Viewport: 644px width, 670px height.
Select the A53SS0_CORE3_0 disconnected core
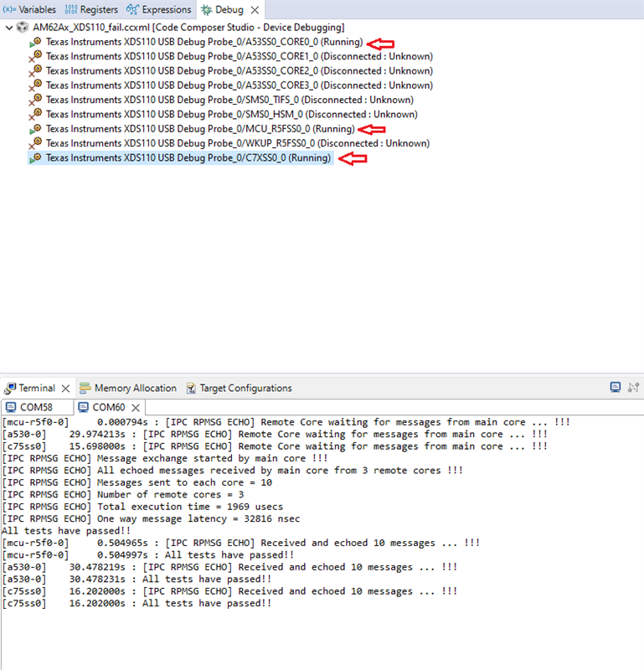pos(240,85)
